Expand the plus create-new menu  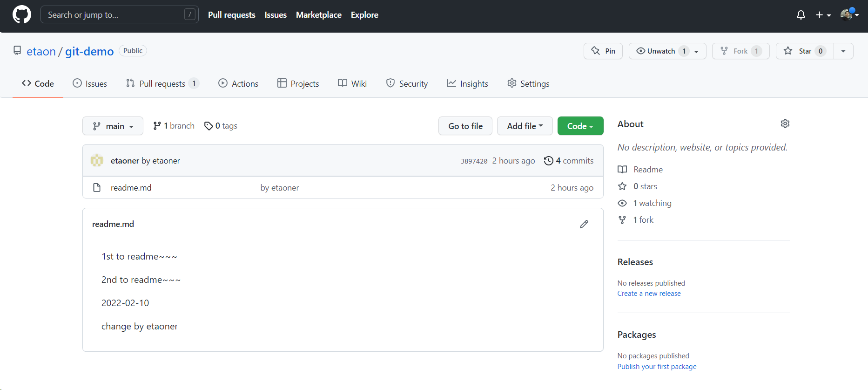coord(823,15)
